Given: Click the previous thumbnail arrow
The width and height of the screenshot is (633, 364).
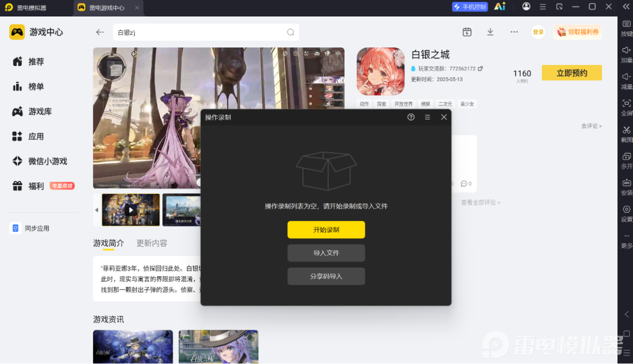Looking at the screenshot, I should pos(96,210).
